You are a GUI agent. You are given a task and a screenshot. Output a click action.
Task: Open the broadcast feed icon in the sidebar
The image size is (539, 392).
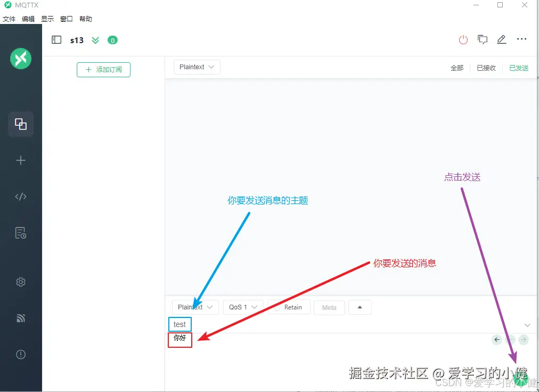tap(20, 318)
